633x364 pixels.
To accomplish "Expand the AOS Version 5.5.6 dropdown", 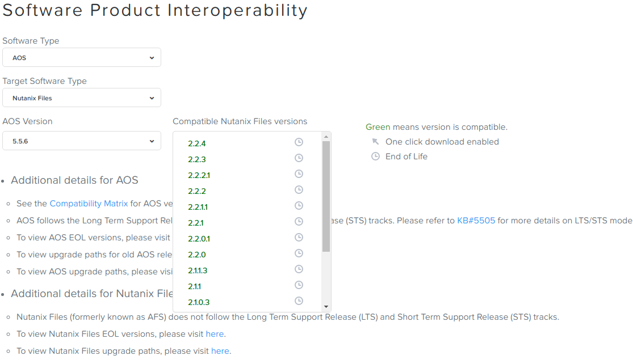I will point(82,141).
